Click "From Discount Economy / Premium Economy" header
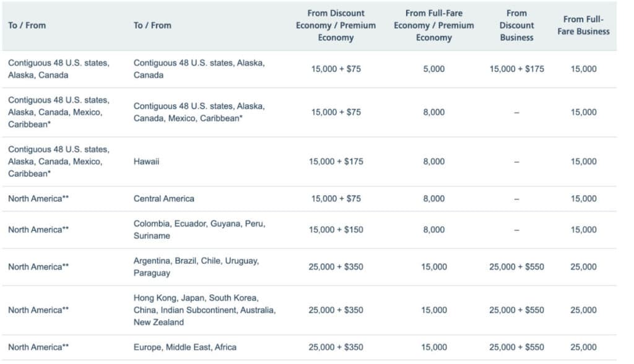 336,25
